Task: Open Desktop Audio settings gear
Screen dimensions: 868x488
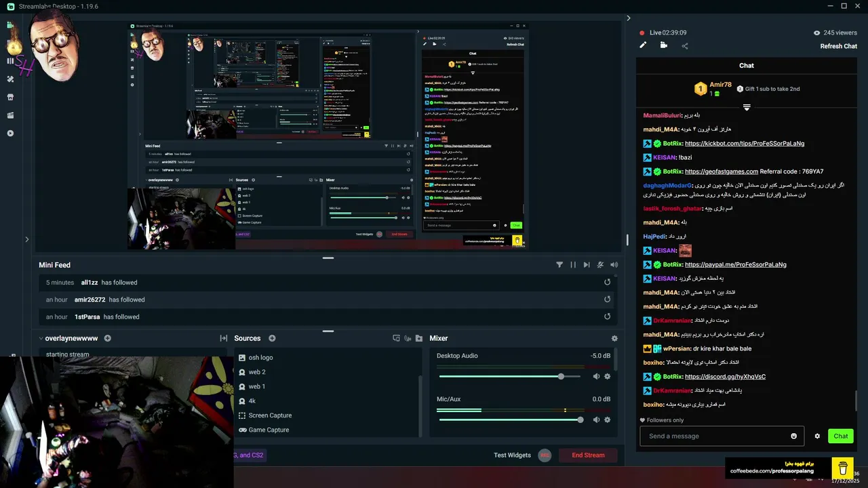Action: coord(607,376)
